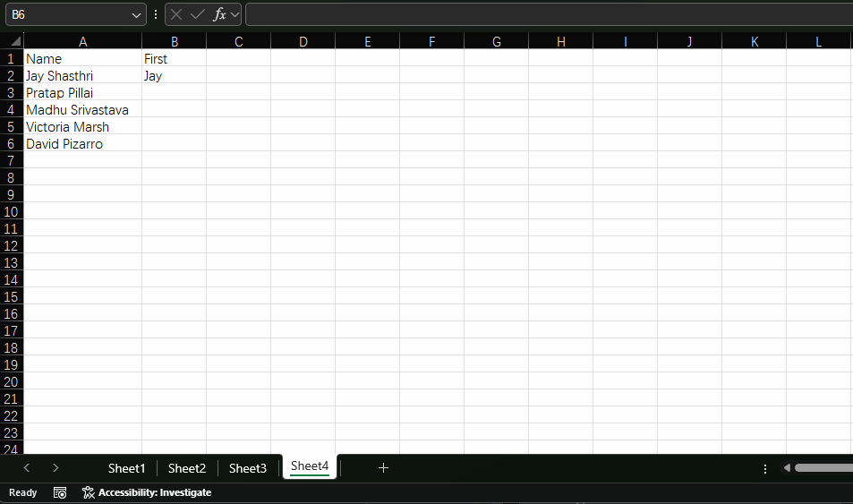
Task: Select column J header
Action: coord(690,42)
